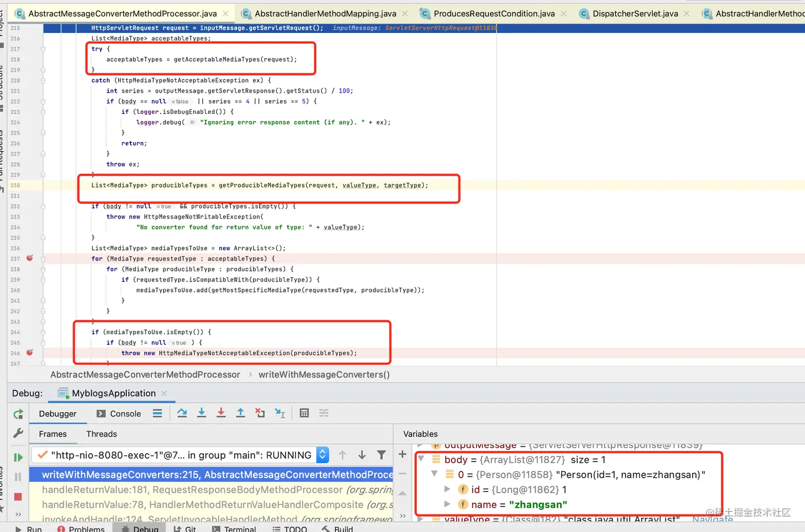Move watch up in Variables panel
The width and height of the screenshot is (805, 532).
402,494
